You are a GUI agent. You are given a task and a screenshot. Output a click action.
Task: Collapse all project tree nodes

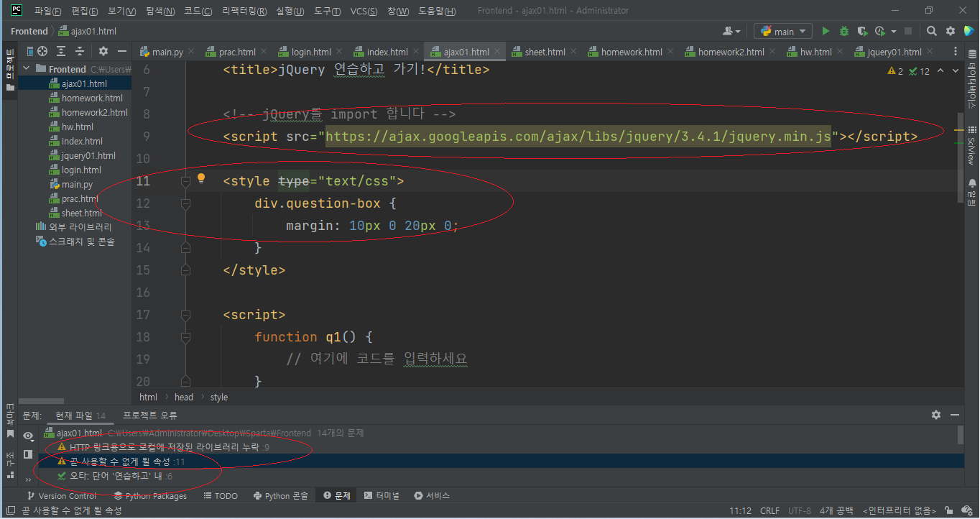coord(80,51)
